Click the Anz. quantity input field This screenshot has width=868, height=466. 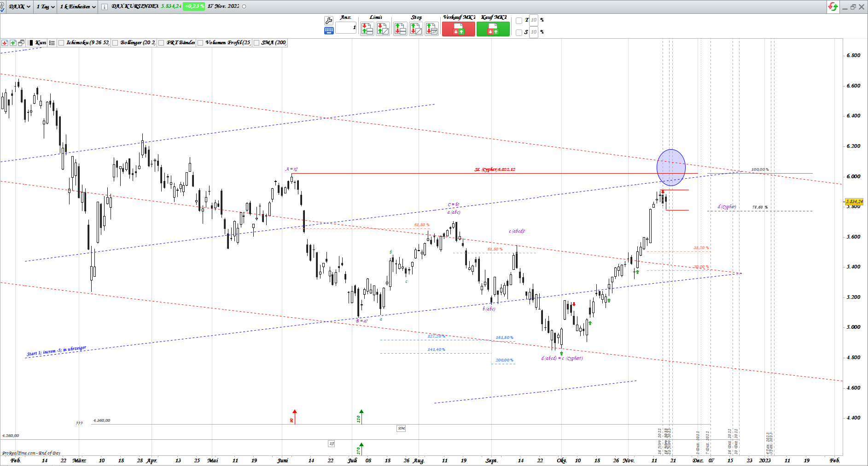(x=346, y=28)
